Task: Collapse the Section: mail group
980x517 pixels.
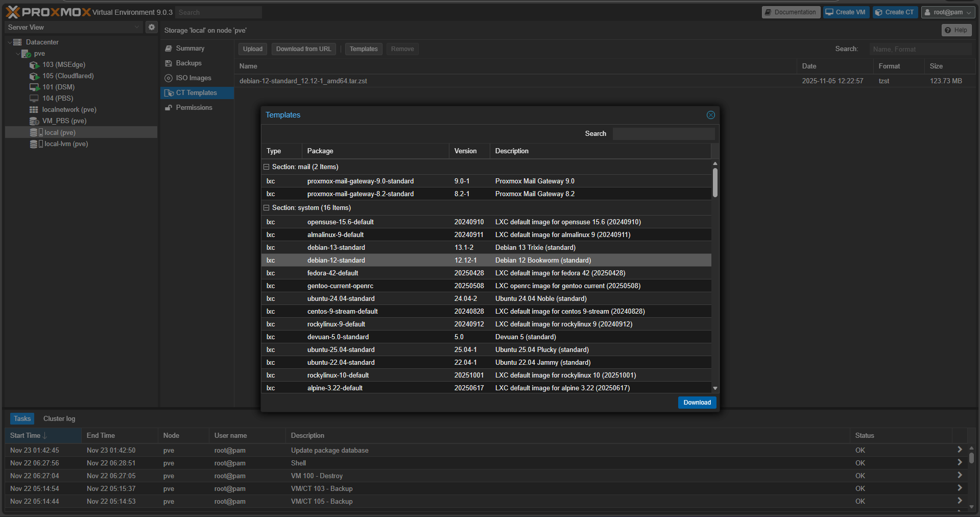Action: (x=266, y=167)
